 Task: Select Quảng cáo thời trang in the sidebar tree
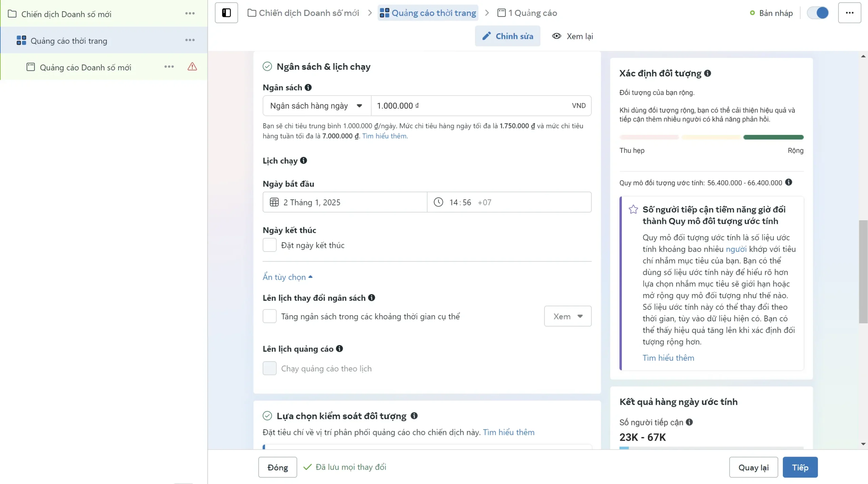coord(69,41)
